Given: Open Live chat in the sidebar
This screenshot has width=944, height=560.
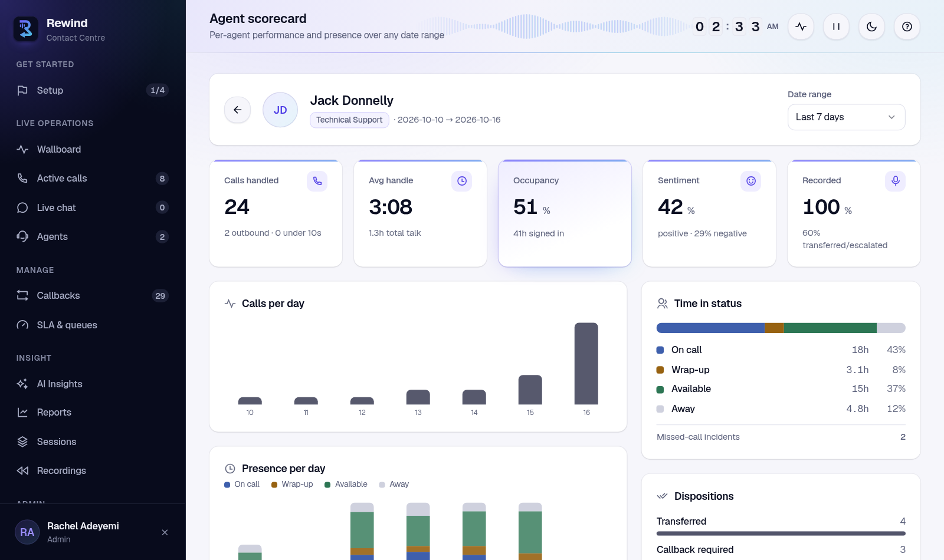Looking at the screenshot, I should click(93, 207).
